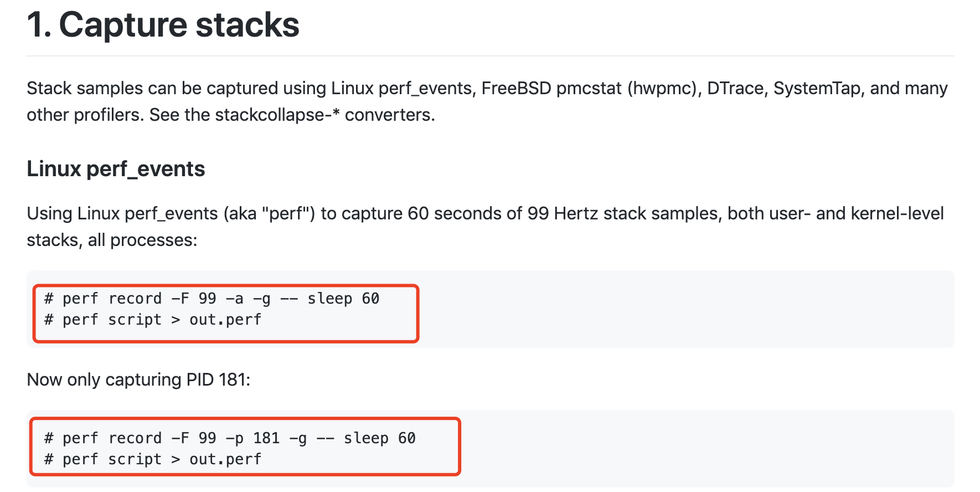
Task: Click "FreeBSD pmcstat (hwpmc)" in the first paragraph
Action: coord(589,88)
